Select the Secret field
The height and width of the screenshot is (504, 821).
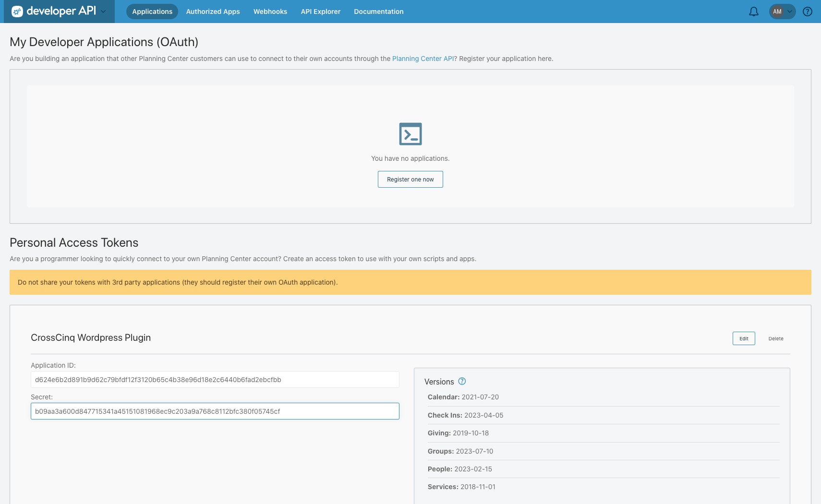coord(215,411)
